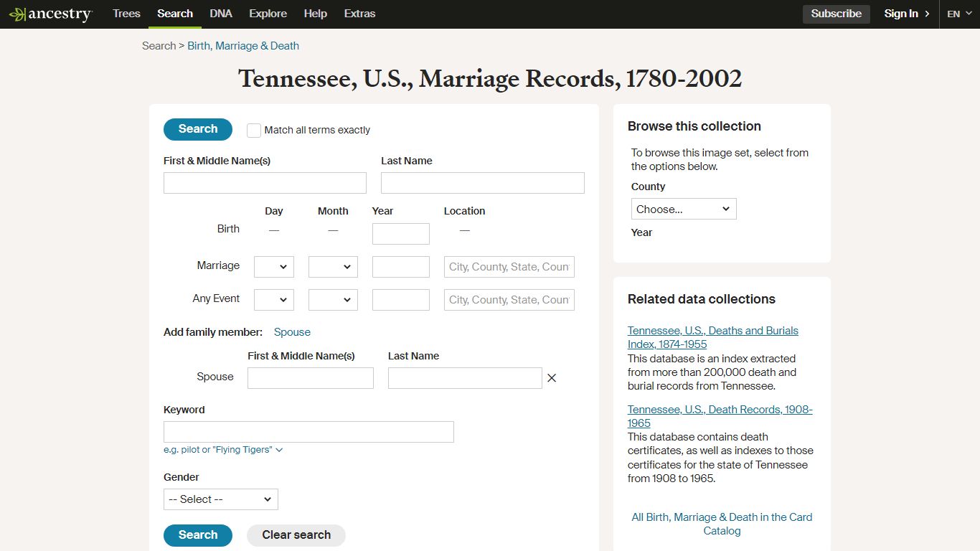Click the Ancestry logo
The height and width of the screenshot is (551, 980).
pyautogui.click(x=50, y=14)
